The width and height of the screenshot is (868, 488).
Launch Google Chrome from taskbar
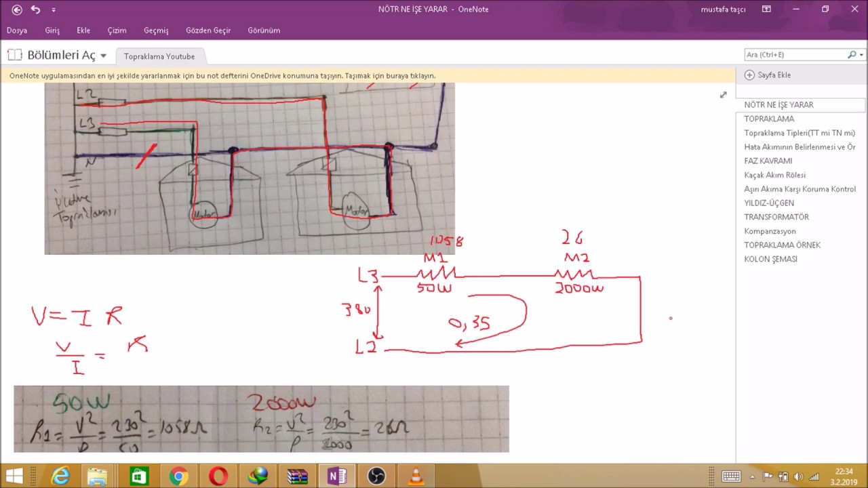coord(179,476)
